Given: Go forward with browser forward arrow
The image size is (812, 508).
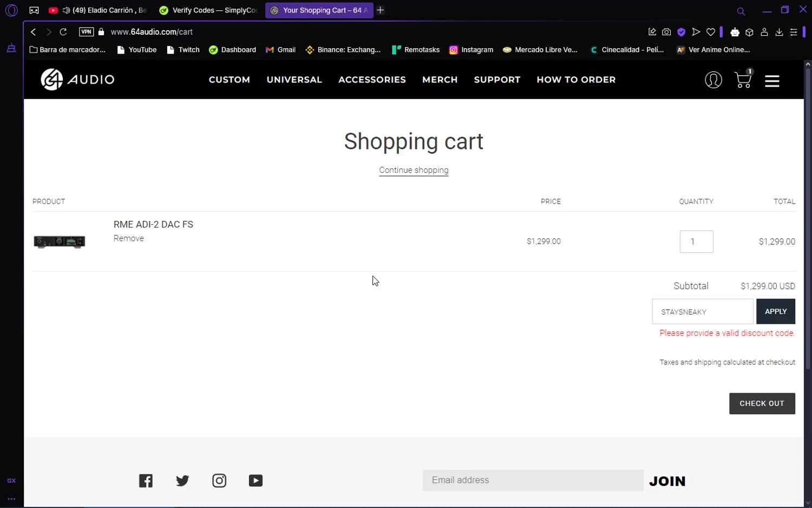Looking at the screenshot, I should click(49, 32).
